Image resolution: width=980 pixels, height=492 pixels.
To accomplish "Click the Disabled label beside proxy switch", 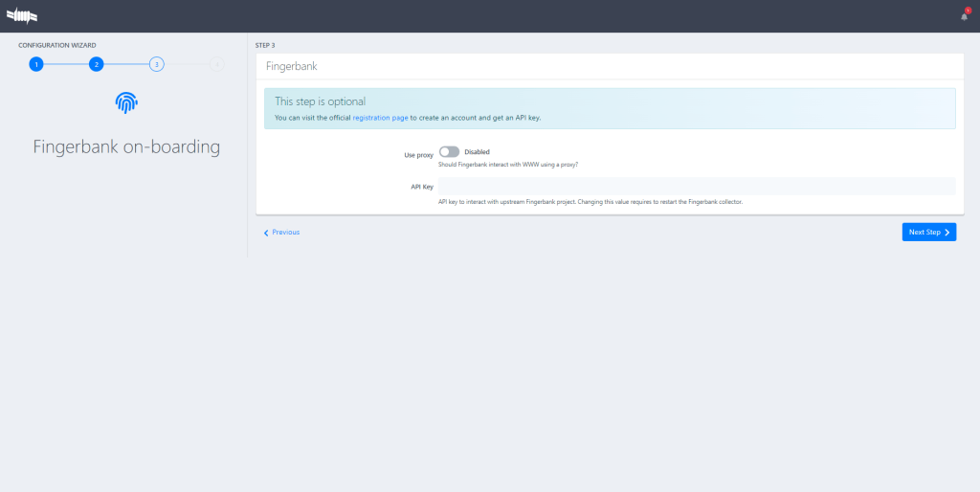I will tap(477, 151).
